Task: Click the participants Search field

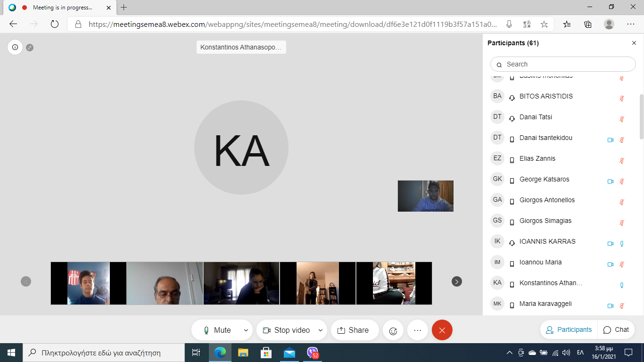Action: click(563, 64)
